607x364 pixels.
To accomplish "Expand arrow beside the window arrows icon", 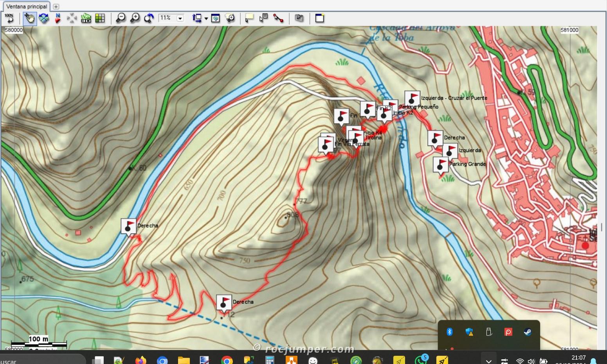I will tap(206, 18).
